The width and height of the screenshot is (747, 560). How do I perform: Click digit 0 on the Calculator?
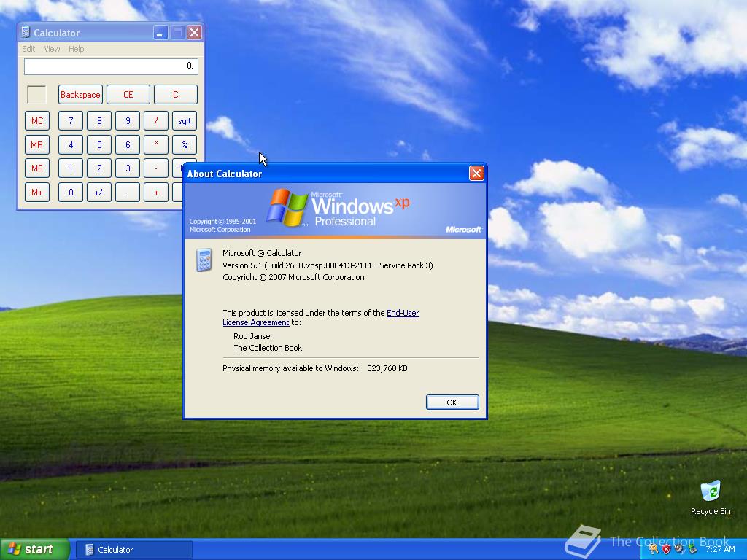click(x=71, y=192)
